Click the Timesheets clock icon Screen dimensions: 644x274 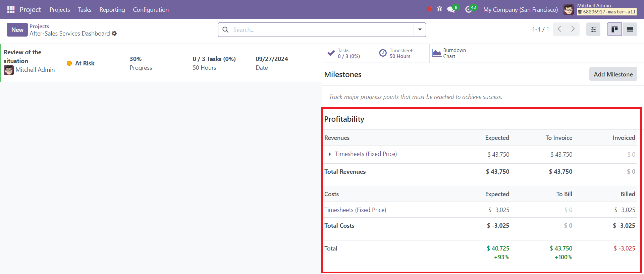point(383,53)
